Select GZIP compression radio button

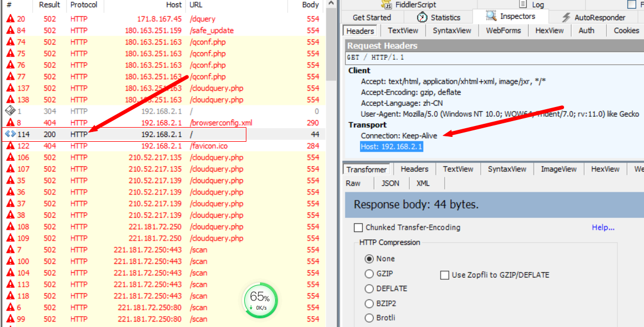click(x=369, y=274)
